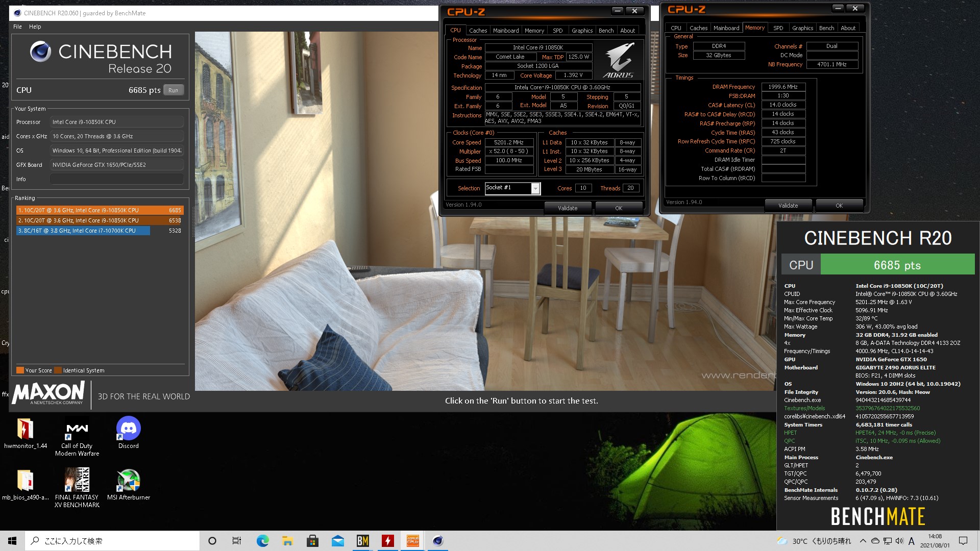Open File Explorer from taskbar
Viewport: 980px width, 551px height.
point(287,541)
